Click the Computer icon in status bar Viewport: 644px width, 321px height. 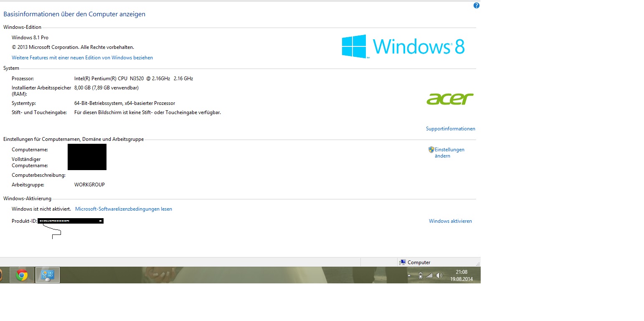[403, 262]
